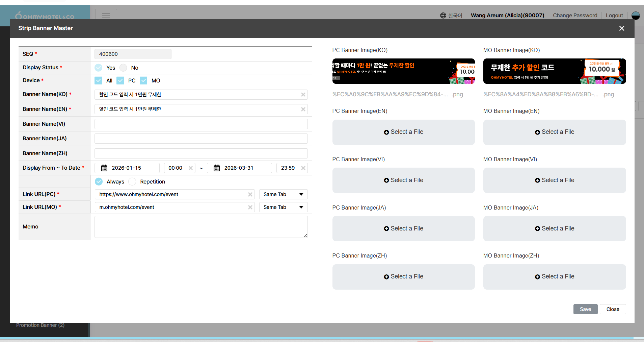The image size is (644, 342).
Task: Click Change Password in the header
Action: [x=575, y=16]
